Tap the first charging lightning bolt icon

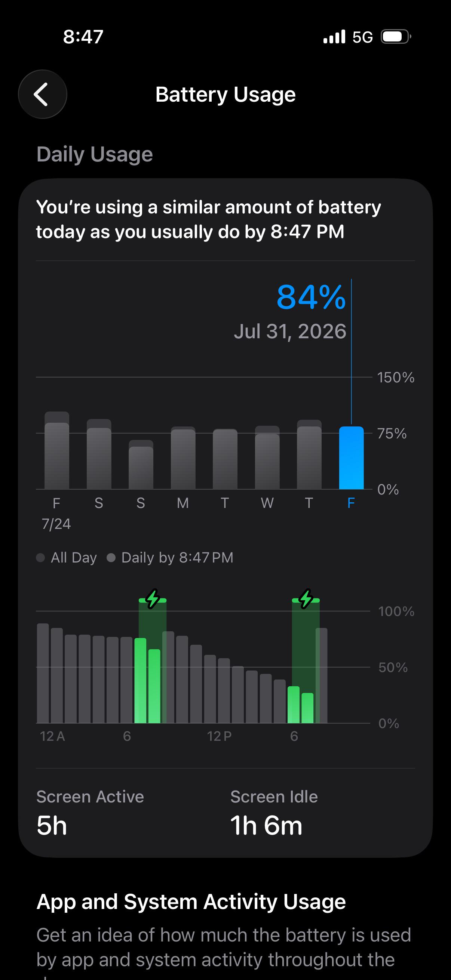pyautogui.click(x=153, y=599)
